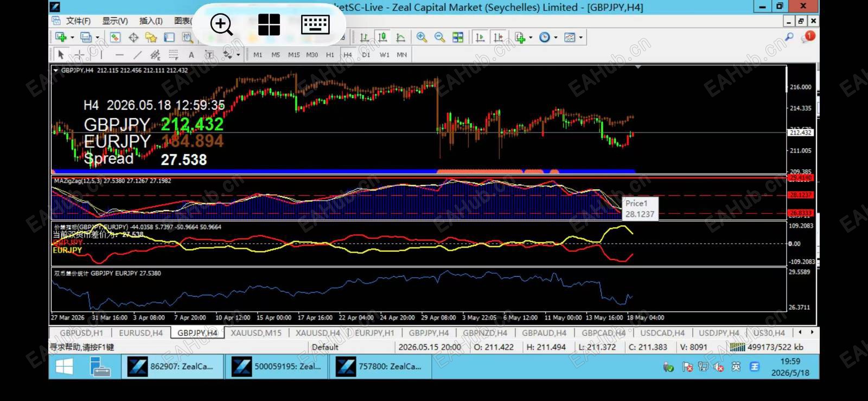Select the trendline drawing tool
This screenshot has height=401, width=868.
[137, 54]
